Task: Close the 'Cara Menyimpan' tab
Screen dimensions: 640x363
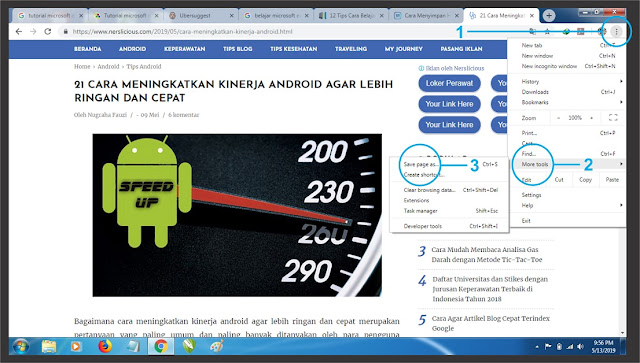Action: [457, 16]
